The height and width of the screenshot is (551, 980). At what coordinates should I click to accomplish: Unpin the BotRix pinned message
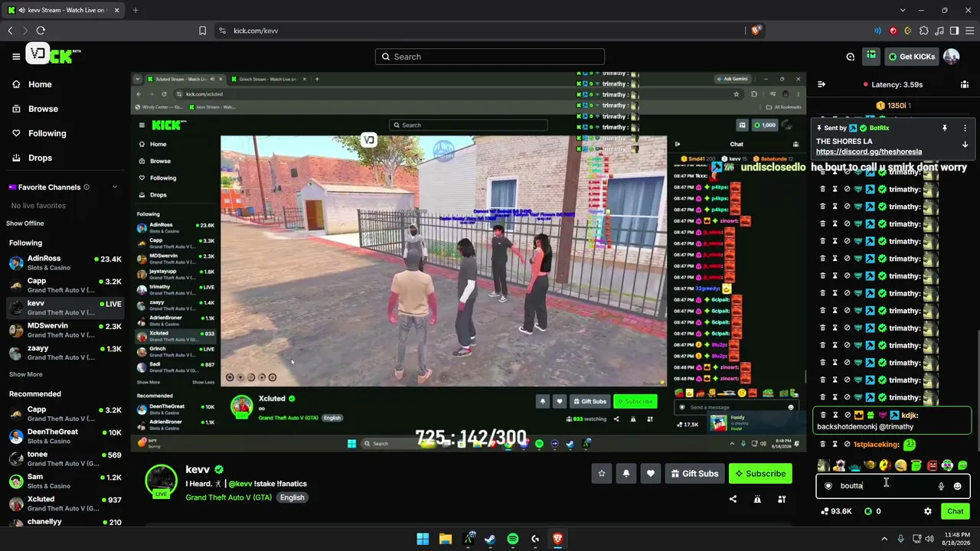point(945,128)
